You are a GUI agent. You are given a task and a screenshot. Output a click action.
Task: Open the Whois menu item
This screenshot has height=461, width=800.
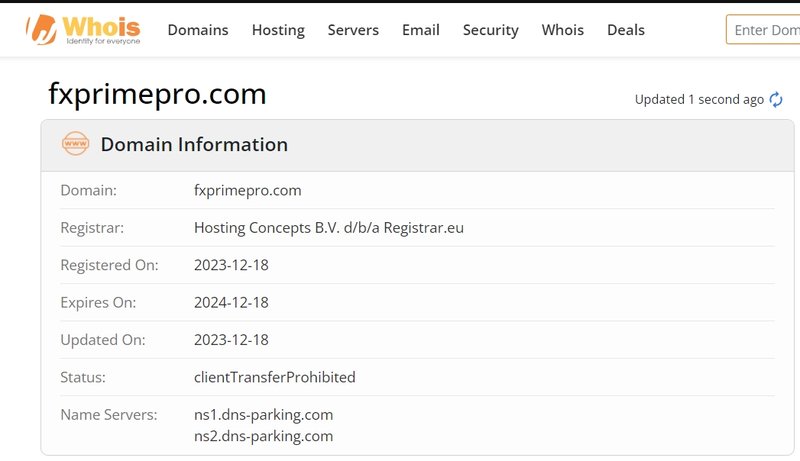(x=563, y=30)
